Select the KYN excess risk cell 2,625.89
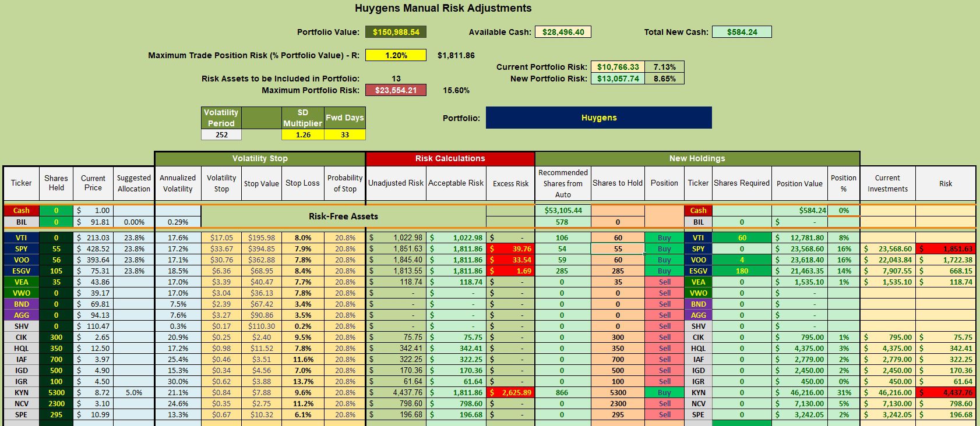 [x=510, y=392]
